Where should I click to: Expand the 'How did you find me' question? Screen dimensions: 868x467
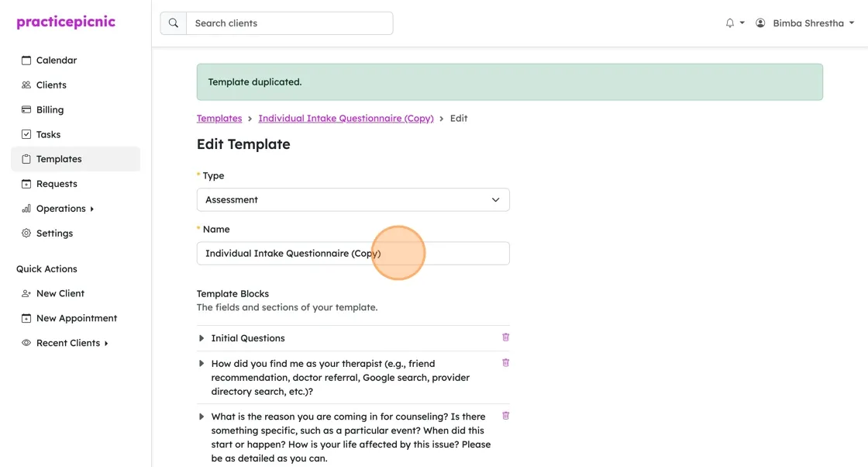click(201, 364)
